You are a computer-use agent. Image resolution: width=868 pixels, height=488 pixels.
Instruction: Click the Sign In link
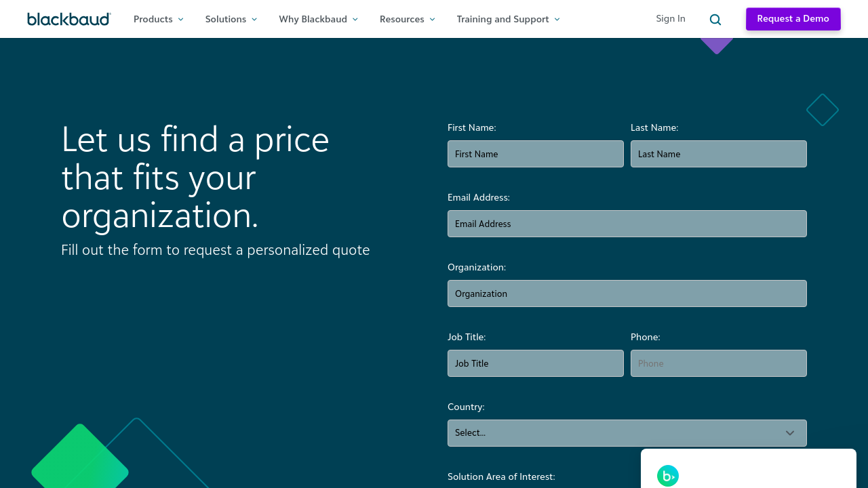click(x=670, y=19)
